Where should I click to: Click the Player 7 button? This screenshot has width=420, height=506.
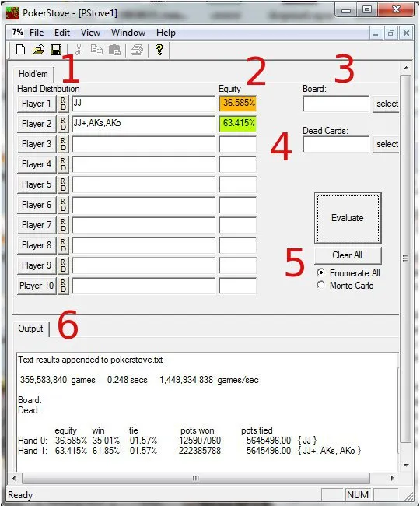(37, 225)
